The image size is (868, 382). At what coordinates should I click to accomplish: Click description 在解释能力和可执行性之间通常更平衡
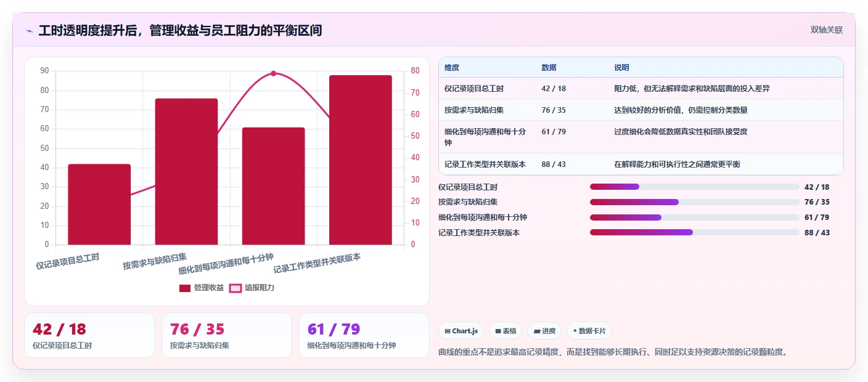(x=677, y=165)
